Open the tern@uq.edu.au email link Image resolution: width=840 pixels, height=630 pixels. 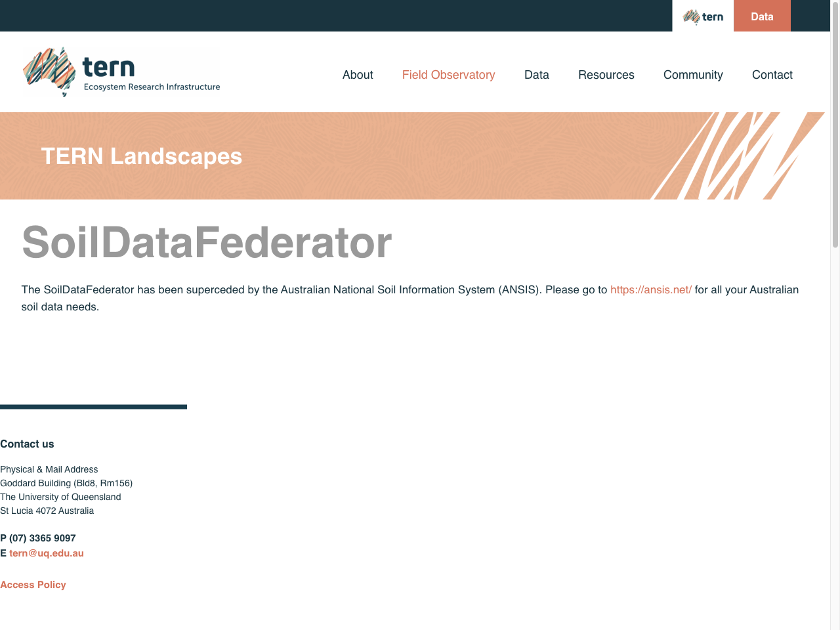coord(46,553)
